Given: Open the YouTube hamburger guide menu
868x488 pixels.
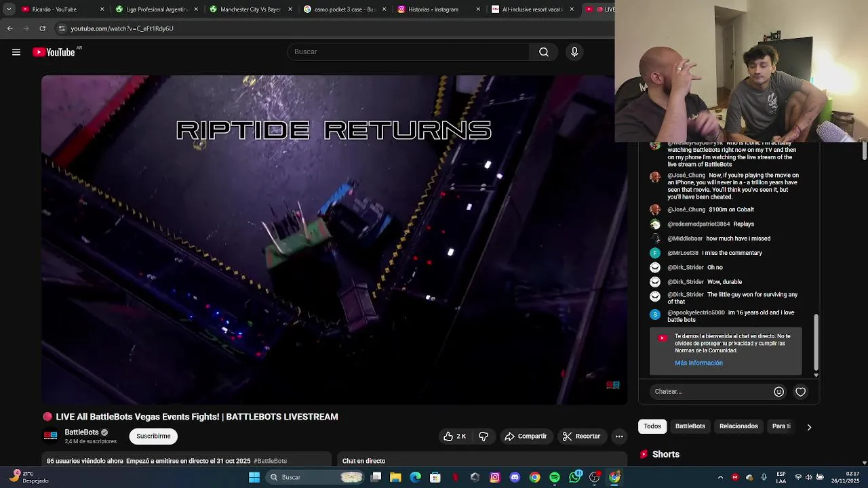Looking at the screenshot, I should click(16, 52).
